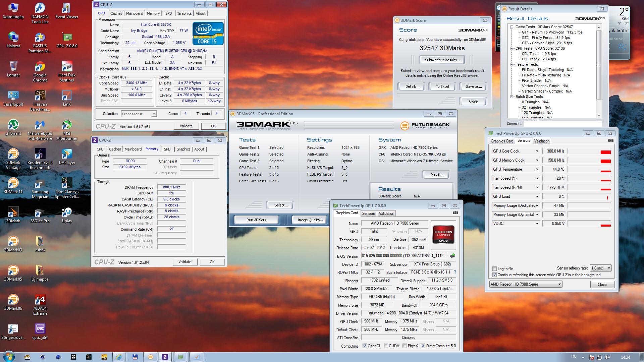
Task: Enable the Log to file checkbox
Action: pos(494,269)
